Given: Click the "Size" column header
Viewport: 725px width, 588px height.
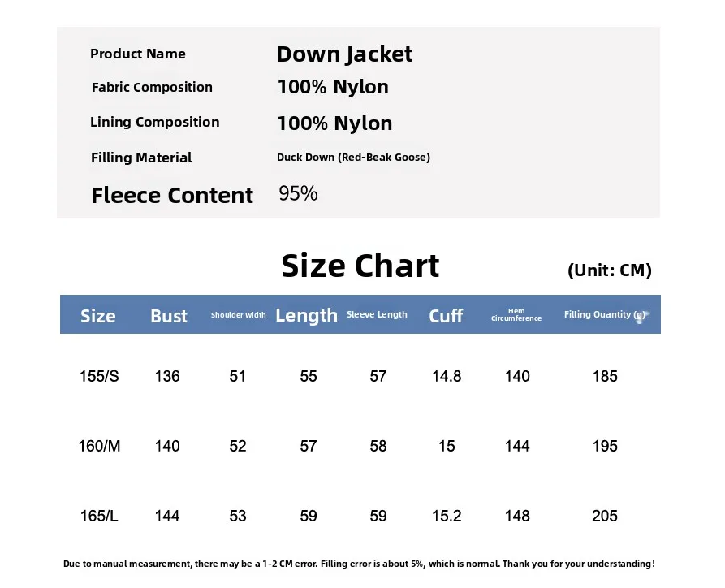Looking at the screenshot, I should (98, 316).
